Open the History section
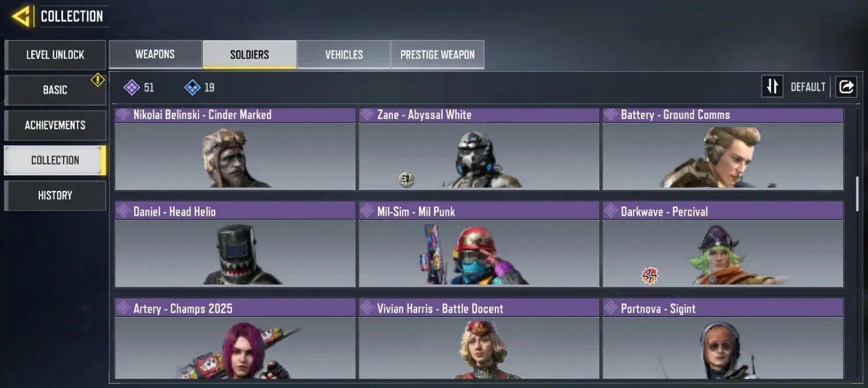 (x=55, y=195)
